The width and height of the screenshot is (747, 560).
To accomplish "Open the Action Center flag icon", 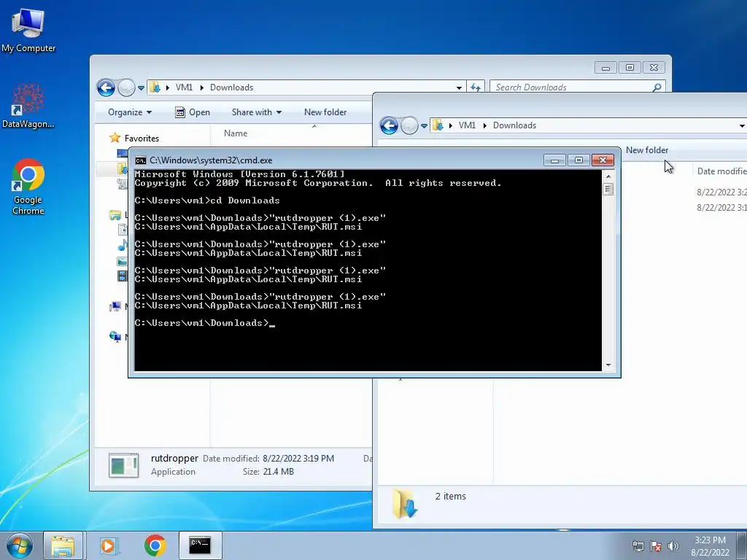I will 656,546.
